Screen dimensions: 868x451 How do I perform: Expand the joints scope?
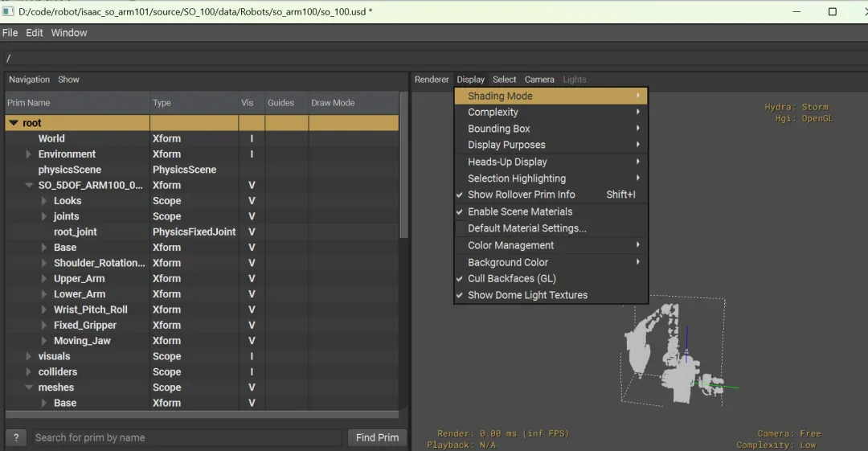pos(43,216)
